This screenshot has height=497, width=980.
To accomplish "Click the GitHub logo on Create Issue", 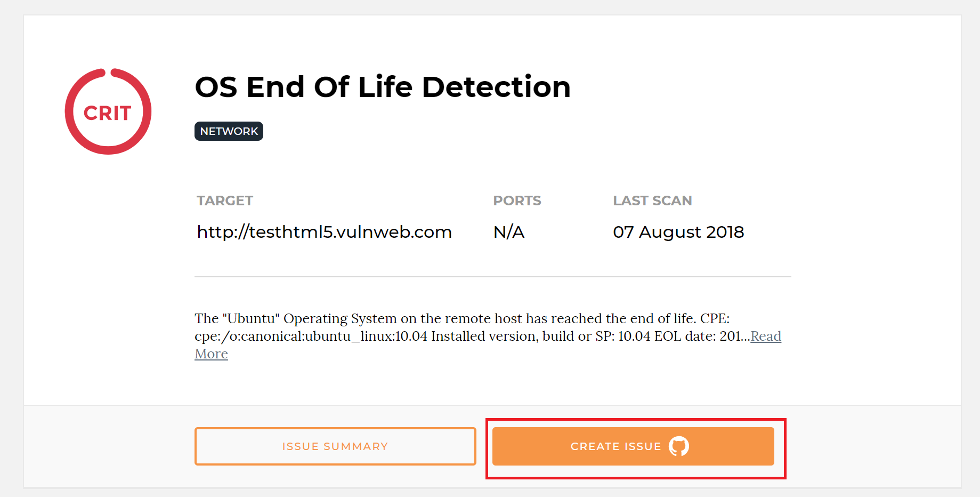I will click(679, 446).
